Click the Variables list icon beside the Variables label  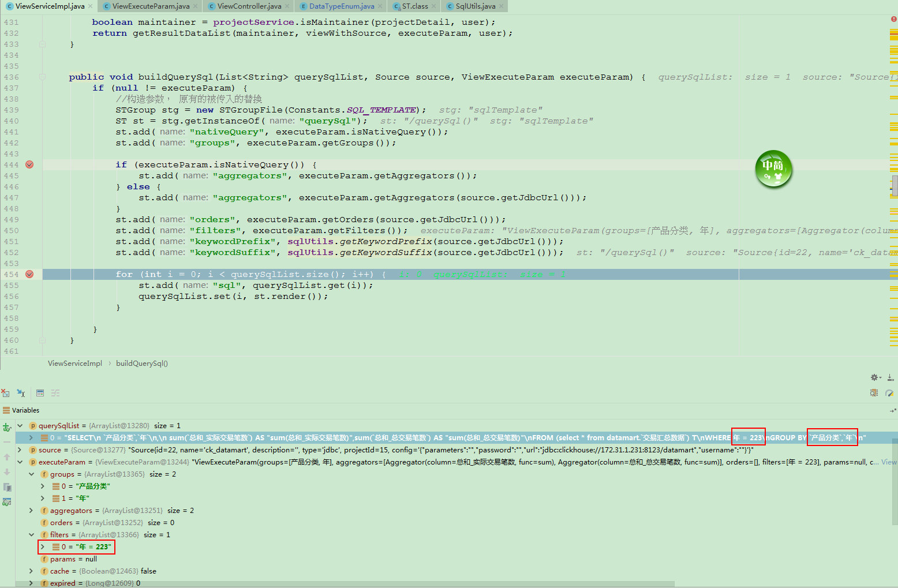pos(5,410)
